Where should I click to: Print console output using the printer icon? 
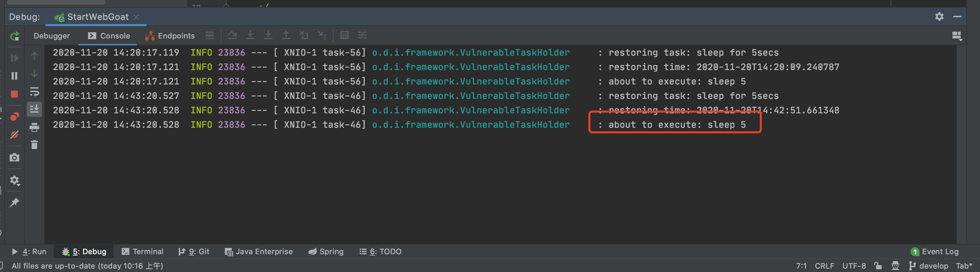pos(34,127)
